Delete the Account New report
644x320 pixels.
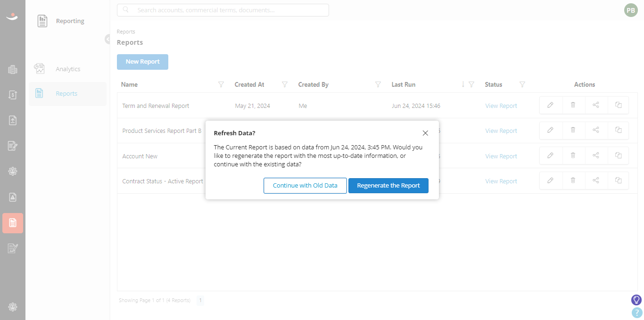coord(573,156)
